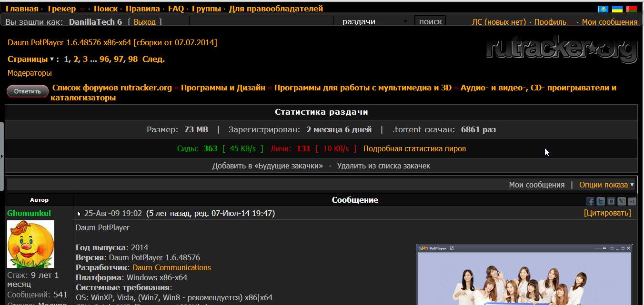This screenshot has height=305, width=644.
Task: Click the След. next page link
Action: tap(153, 59)
